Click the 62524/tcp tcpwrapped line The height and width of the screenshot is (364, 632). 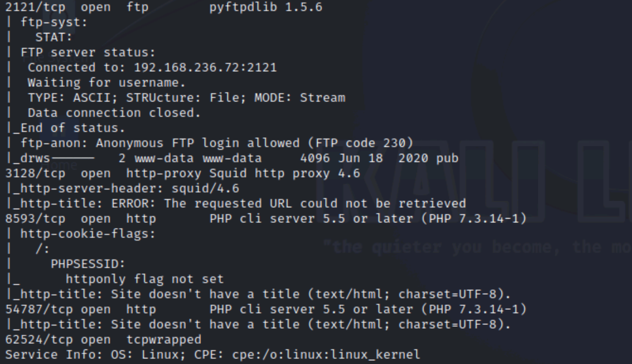[x=103, y=339]
